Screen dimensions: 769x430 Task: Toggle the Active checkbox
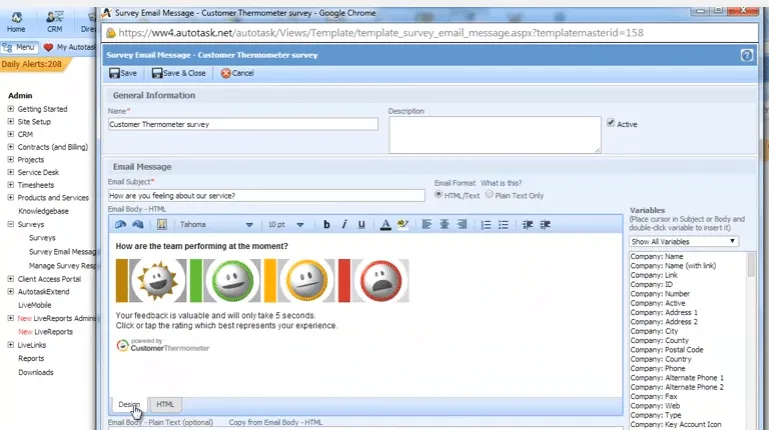pos(611,123)
